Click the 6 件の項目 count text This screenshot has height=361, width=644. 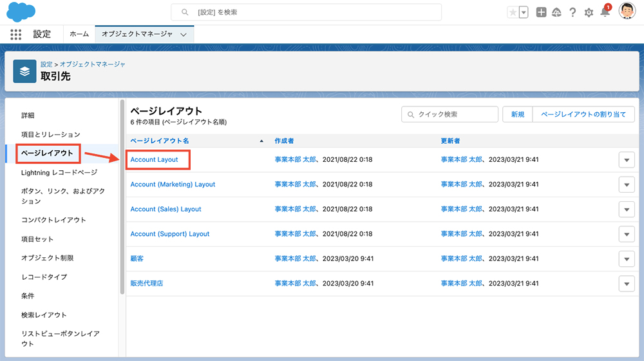(x=178, y=122)
